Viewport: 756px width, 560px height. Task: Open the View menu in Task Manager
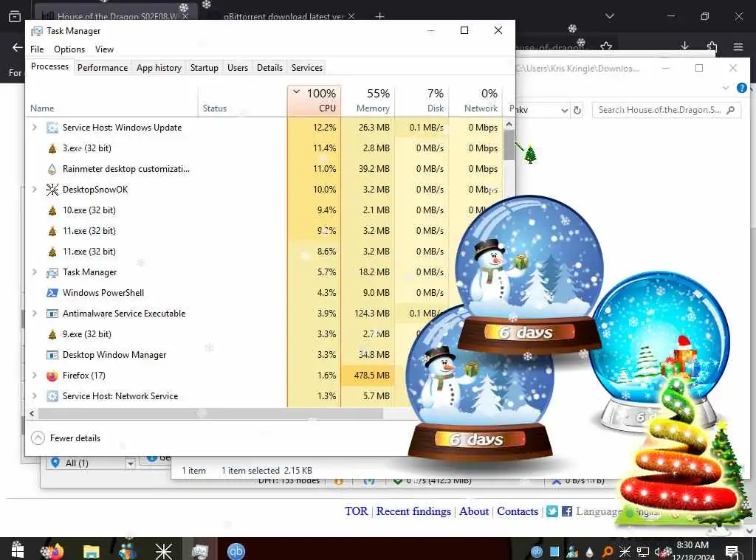[x=104, y=49]
